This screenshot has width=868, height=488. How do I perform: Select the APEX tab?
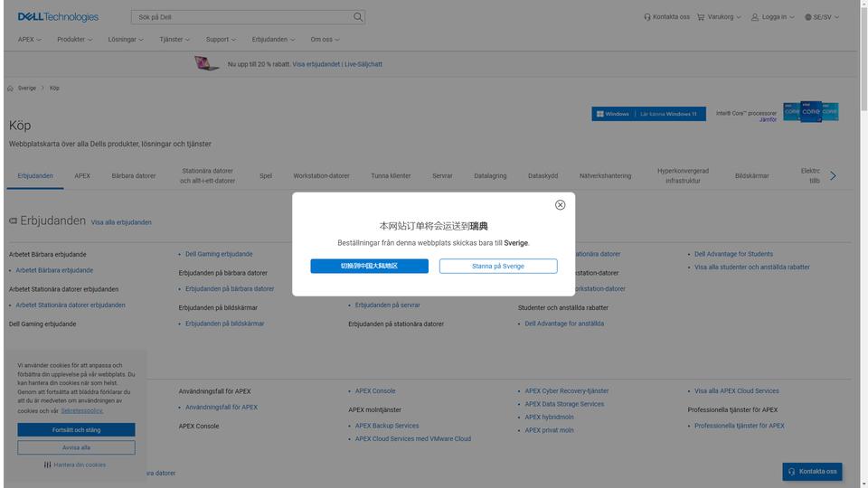coord(82,176)
